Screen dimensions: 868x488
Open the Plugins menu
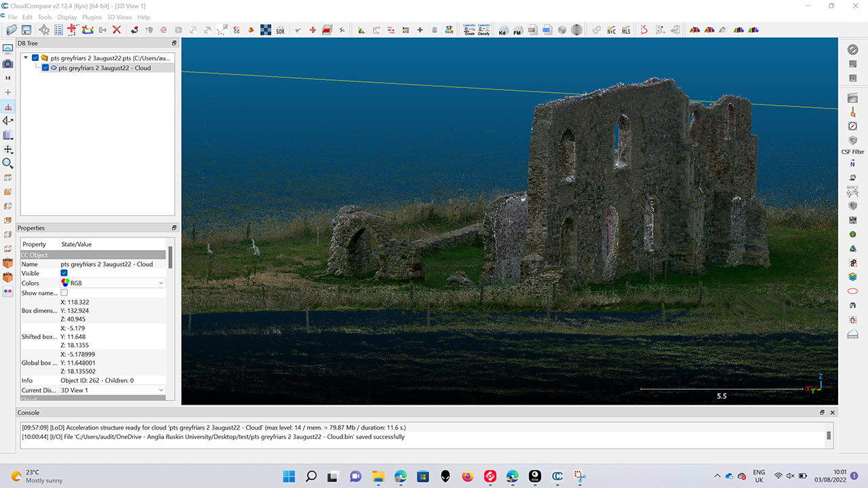coord(92,17)
